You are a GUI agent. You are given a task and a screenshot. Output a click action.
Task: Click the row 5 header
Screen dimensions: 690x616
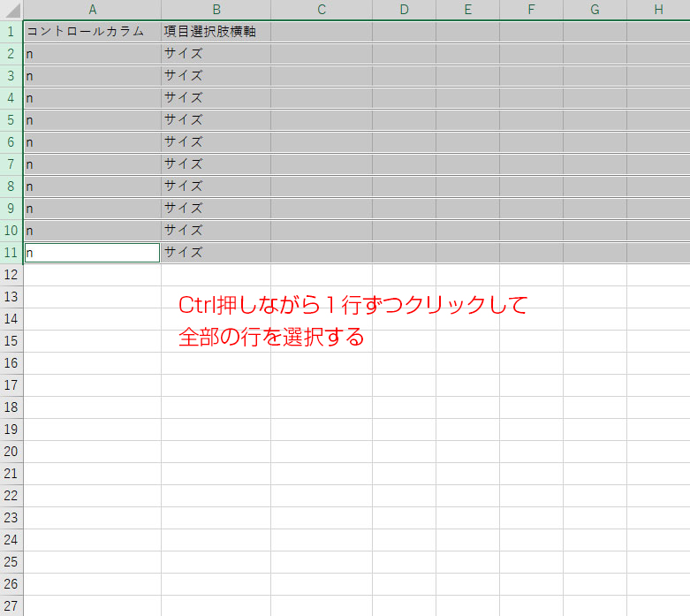pyautogui.click(x=11, y=119)
